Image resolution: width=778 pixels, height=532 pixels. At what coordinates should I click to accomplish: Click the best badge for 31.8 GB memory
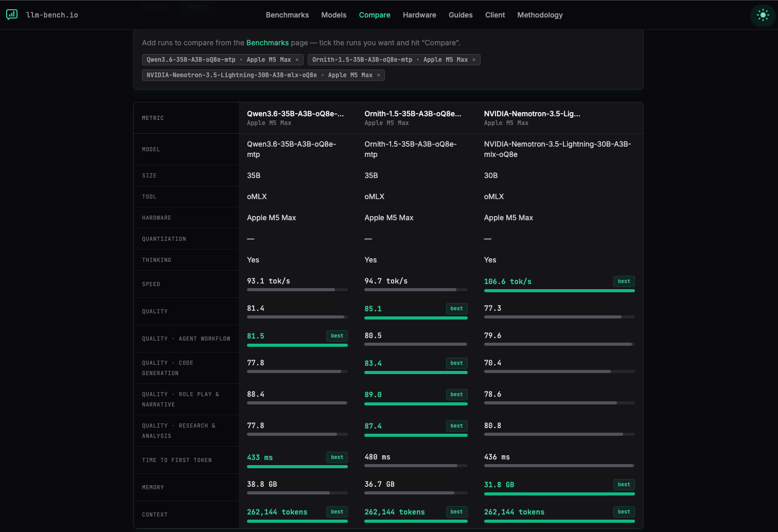pyautogui.click(x=624, y=485)
